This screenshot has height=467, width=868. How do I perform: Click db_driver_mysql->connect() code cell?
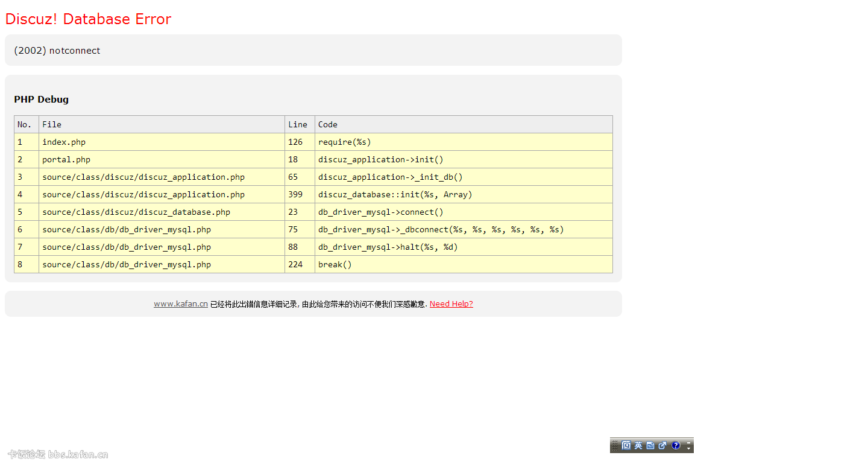(x=464, y=212)
